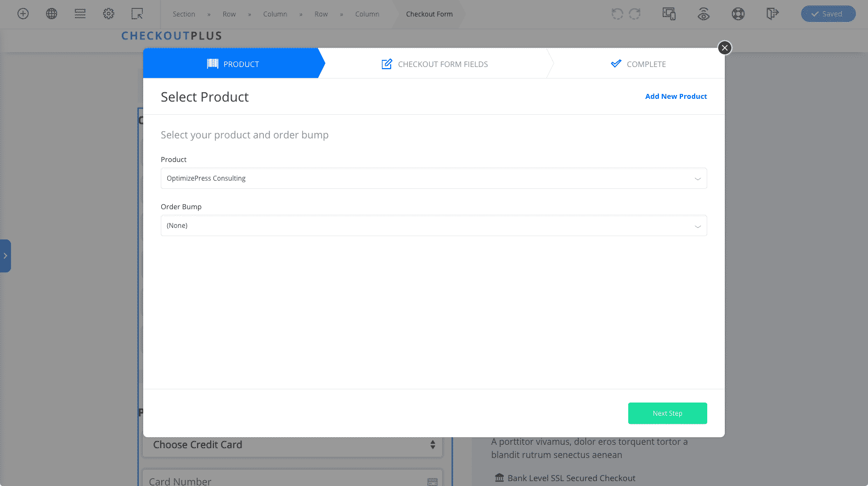
Task: Open the Product dropdown
Action: 433,178
